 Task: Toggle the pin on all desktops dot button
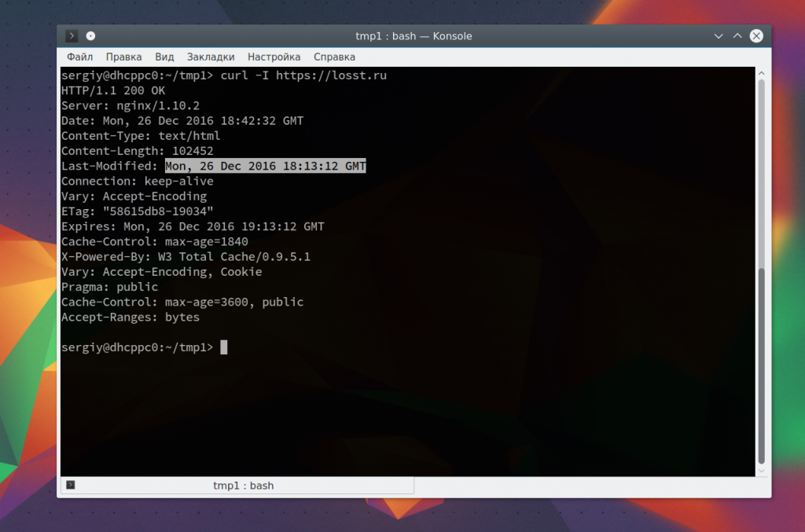91,36
